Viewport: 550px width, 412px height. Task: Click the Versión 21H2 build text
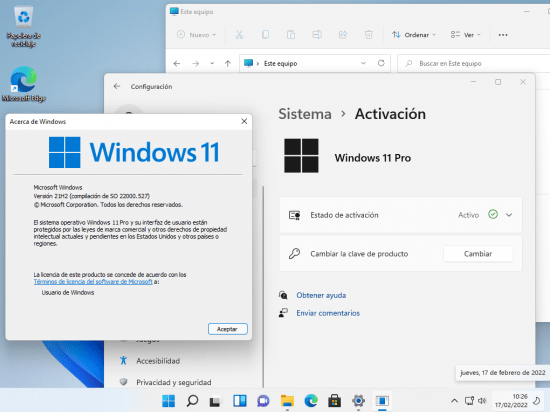click(92, 196)
